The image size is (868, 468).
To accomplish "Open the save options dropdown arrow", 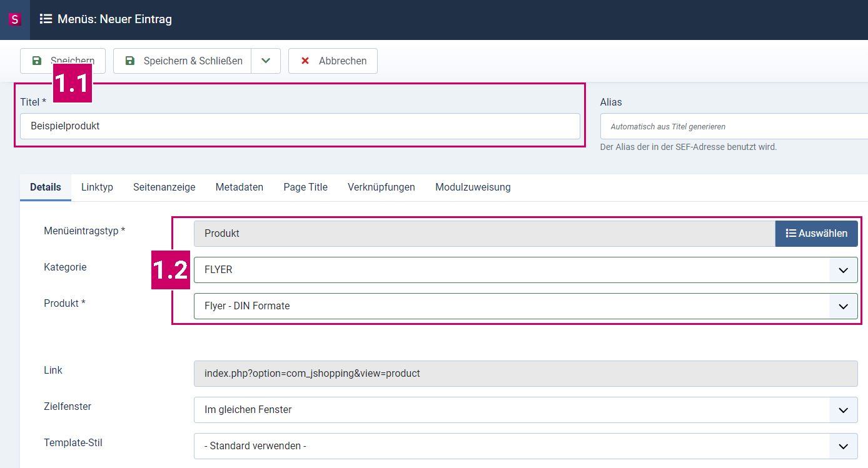I will point(266,61).
